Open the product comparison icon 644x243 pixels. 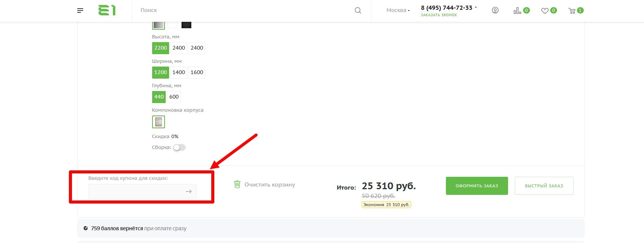pos(517,11)
